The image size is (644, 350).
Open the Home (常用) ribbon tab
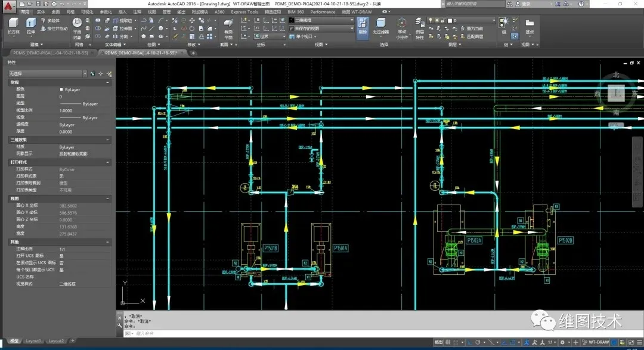click(x=25, y=12)
